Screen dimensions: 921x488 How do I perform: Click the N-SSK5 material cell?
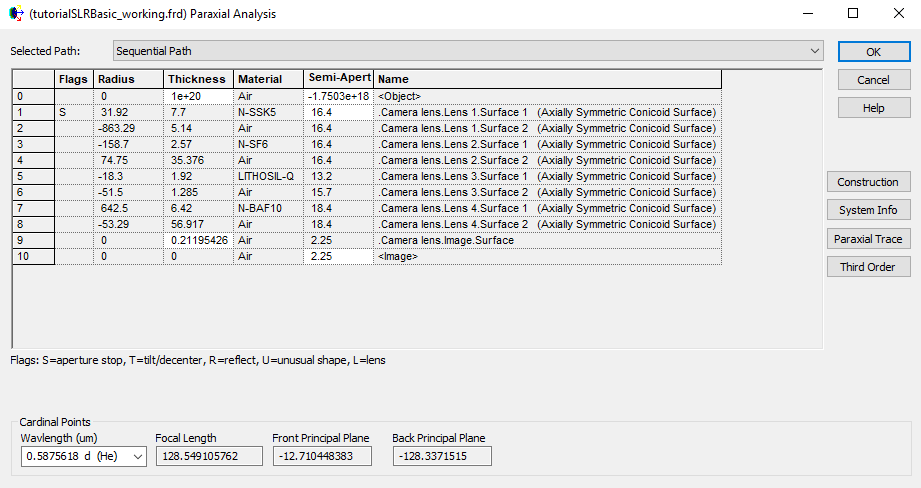268,113
